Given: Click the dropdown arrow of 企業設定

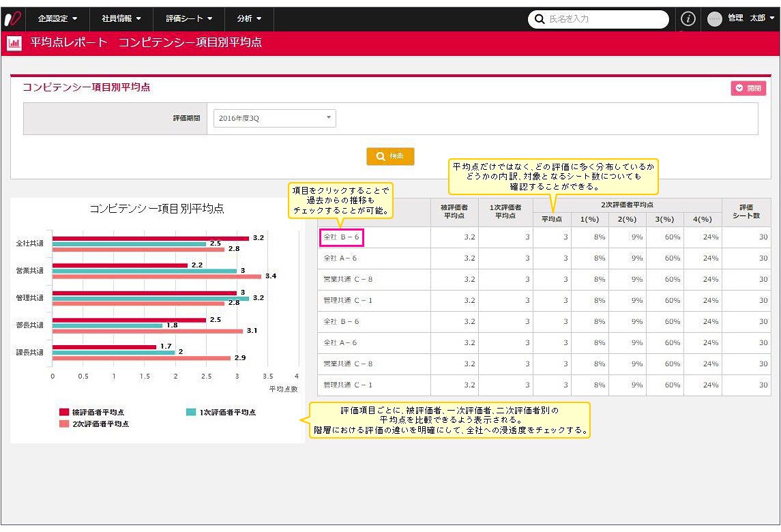Looking at the screenshot, I should 75,19.
